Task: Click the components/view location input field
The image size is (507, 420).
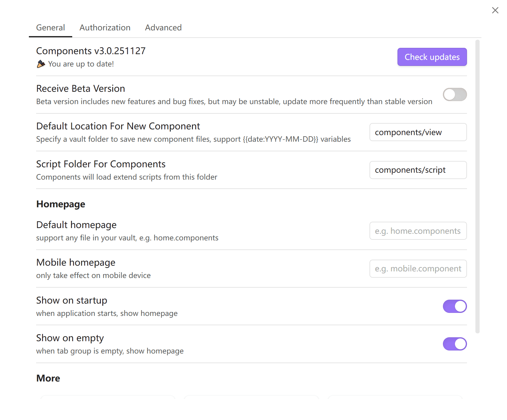Action: tap(418, 132)
